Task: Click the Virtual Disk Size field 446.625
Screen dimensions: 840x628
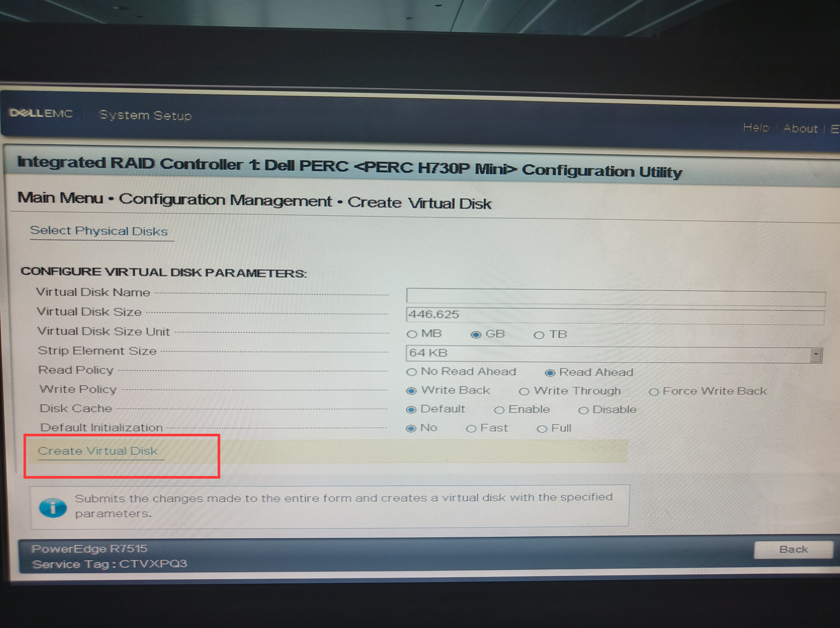Action: point(615,315)
